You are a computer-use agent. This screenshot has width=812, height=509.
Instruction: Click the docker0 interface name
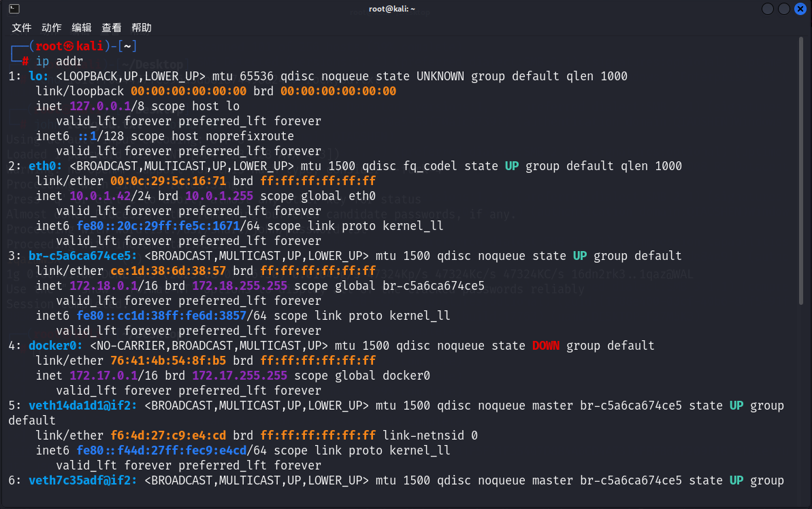click(x=56, y=346)
